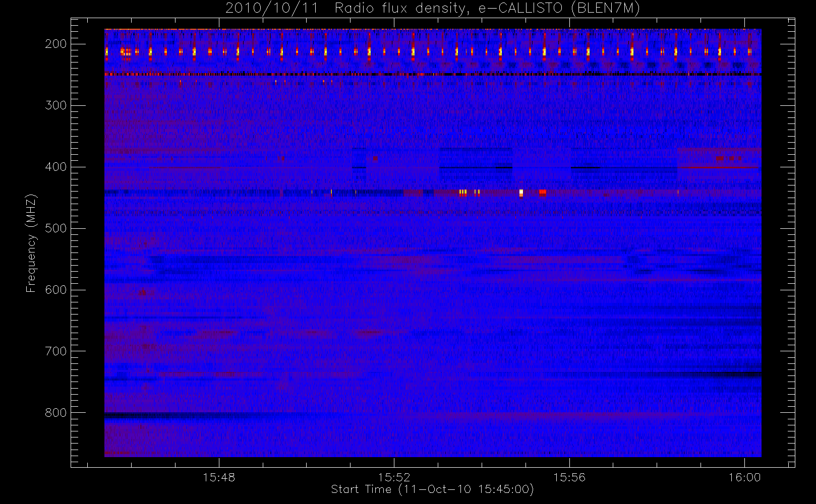Click the 'Start Time (11-Oct-10 15:45:00)' label
The height and width of the screenshot is (504, 816).
[432, 489]
